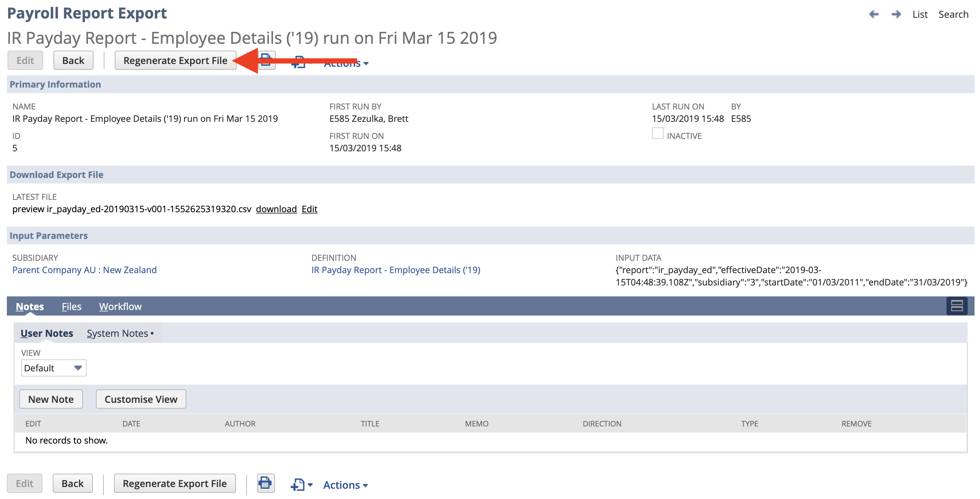
Task: Click the download link for the CSV file
Action: (277, 209)
